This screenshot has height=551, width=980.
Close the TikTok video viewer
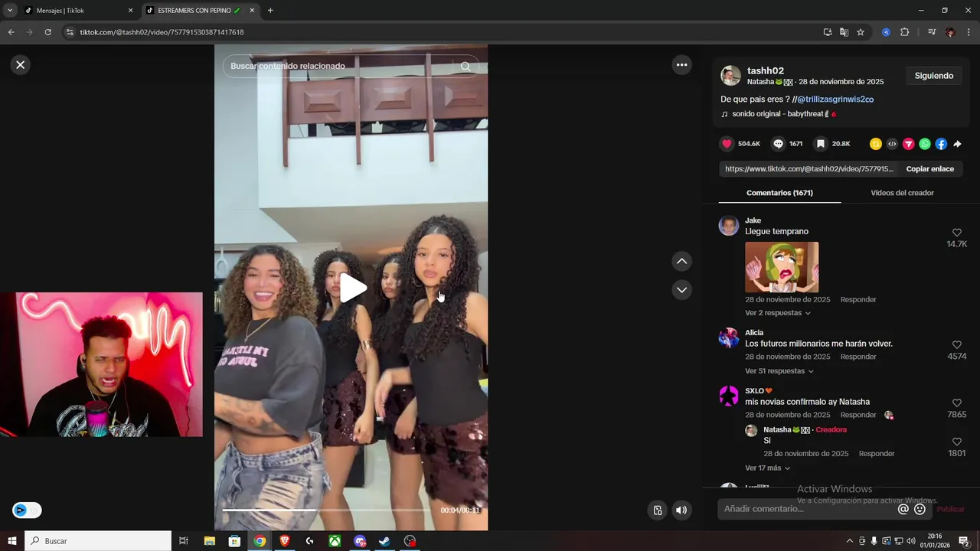[21, 65]
